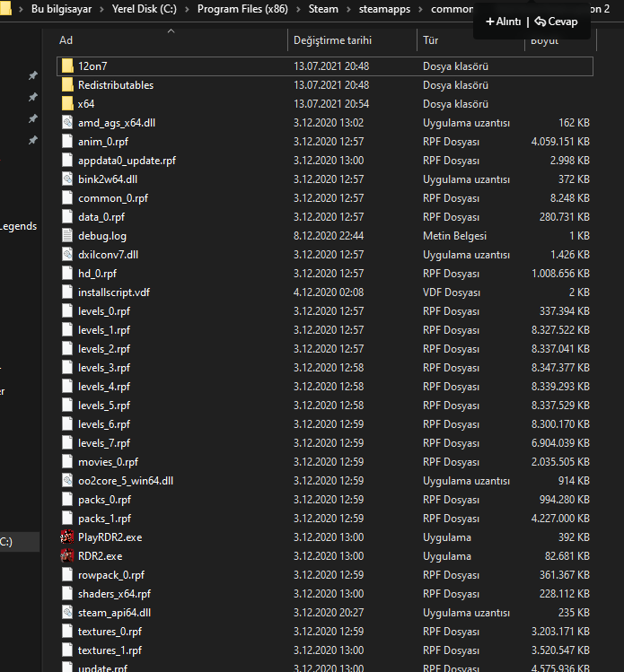Viewport: 624px width, 672px height.
Task: Select the appdata0_update.rpf file name
Action: (x=127, y=161)
